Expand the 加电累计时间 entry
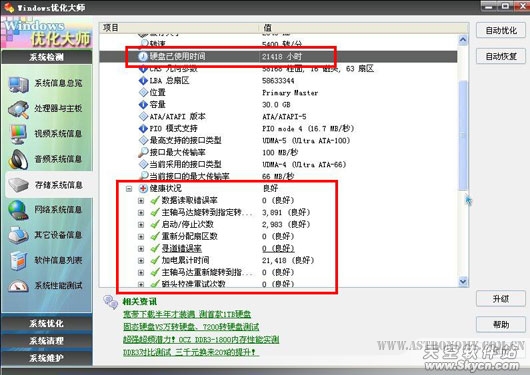The height and width of the screenshot is (375, 530). coord(141,261)
